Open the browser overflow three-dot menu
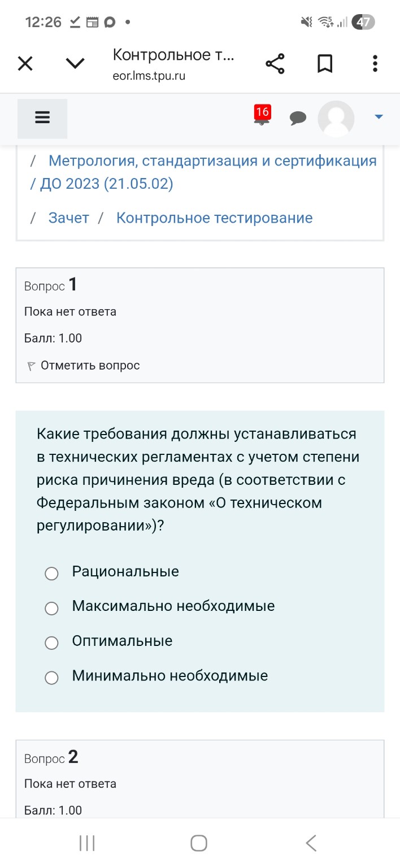This screenshot has width=400, height=868. click(375, 63)
